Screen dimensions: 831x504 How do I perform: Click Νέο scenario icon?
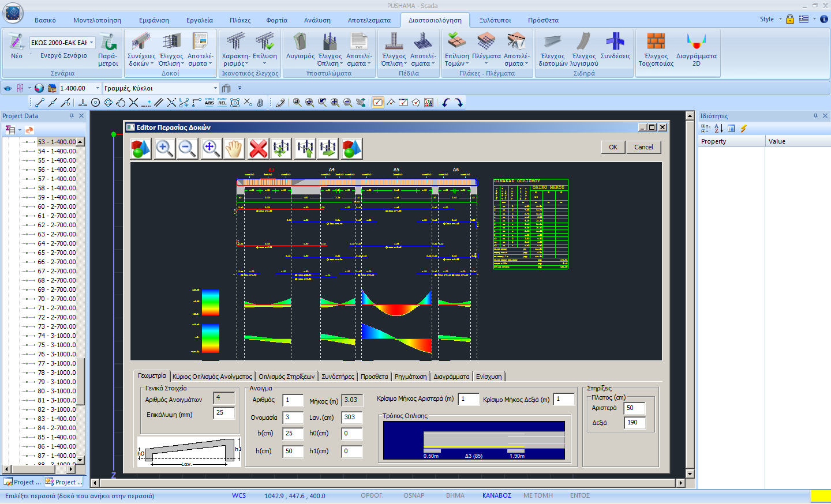[16, 46]
